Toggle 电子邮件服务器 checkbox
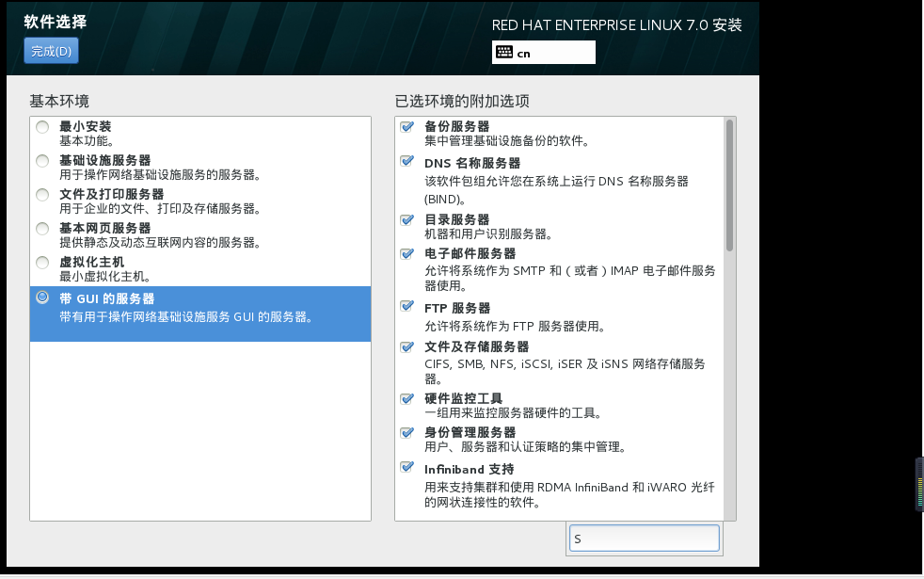The height and width of the screenshot is (579, 924). 406,253
